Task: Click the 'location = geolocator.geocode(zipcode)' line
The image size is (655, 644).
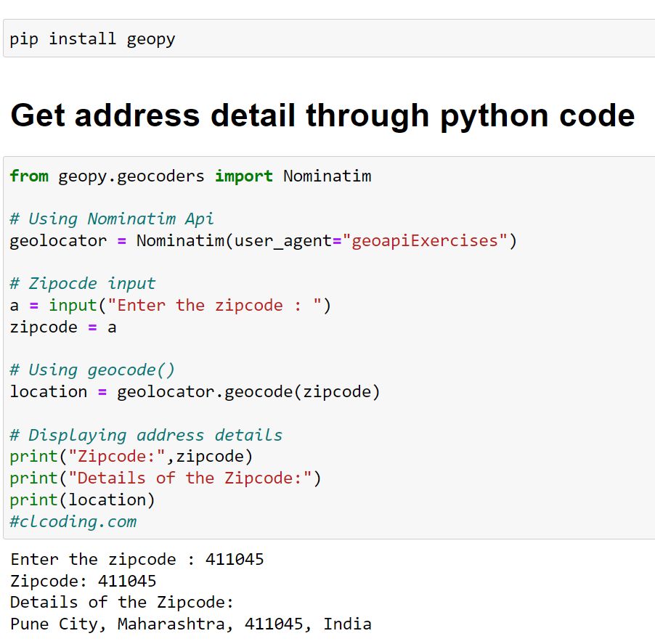Action: coord(195,391)
